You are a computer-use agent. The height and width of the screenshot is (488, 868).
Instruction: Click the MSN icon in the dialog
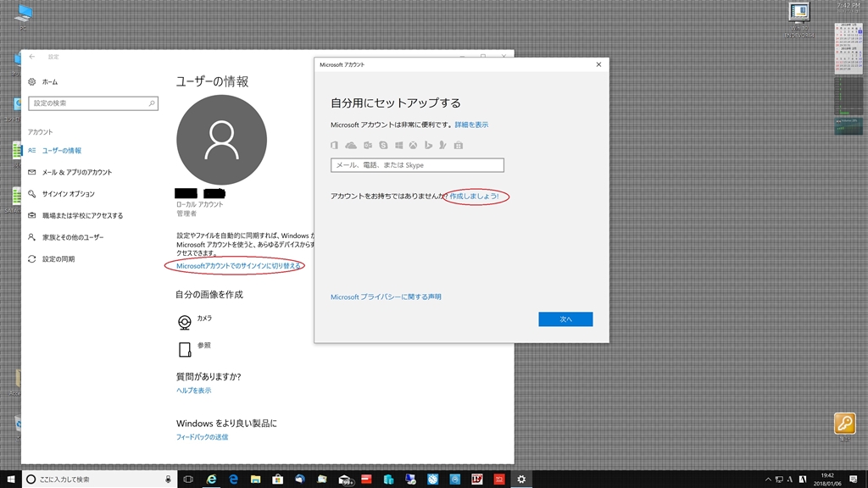pos(442,145)
